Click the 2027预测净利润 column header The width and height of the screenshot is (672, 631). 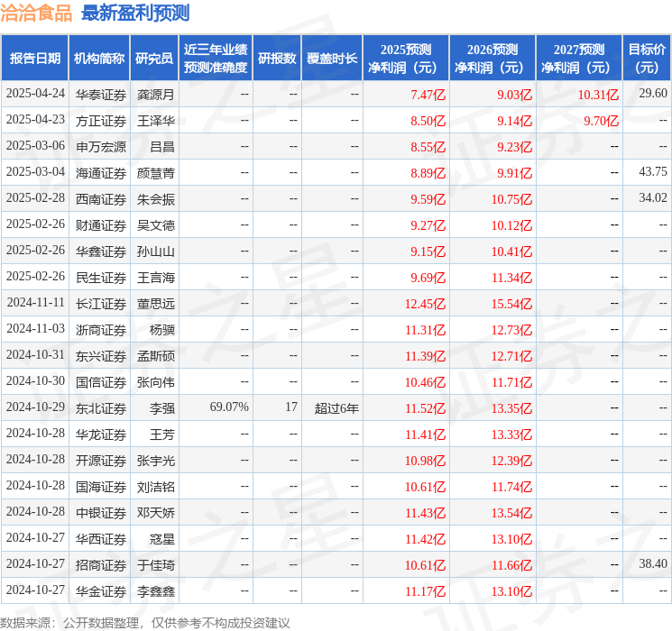click(579, 59)
